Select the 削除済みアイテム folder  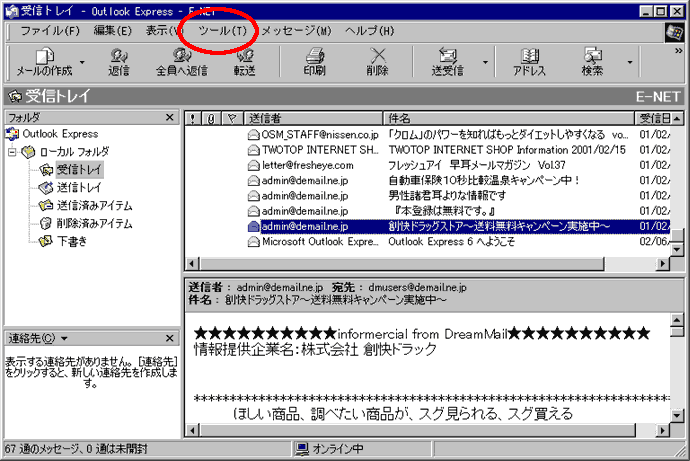(94, 223)
